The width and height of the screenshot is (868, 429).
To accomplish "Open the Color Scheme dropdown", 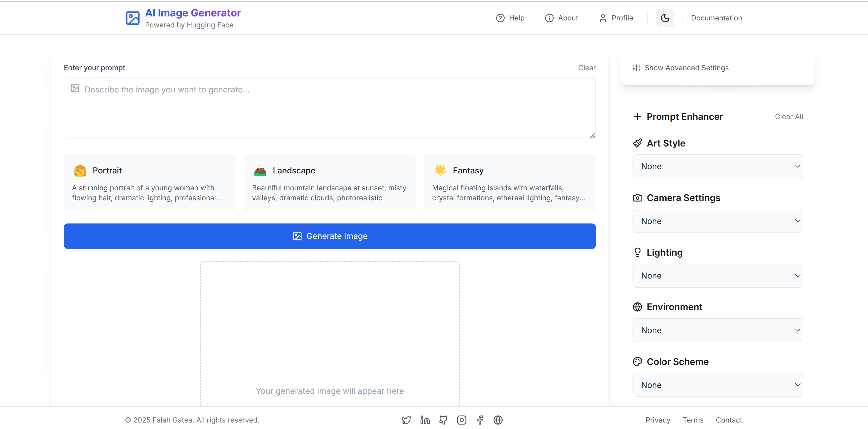I will point(717,385).
